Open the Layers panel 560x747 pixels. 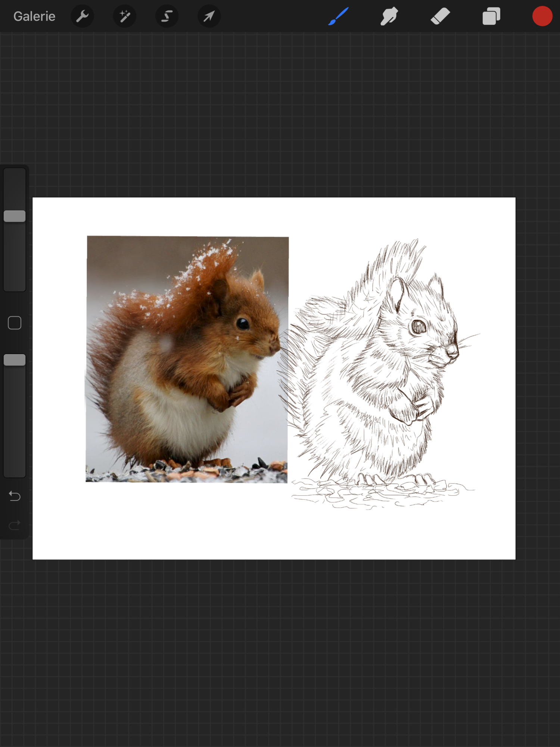click(x=491, y=16)
